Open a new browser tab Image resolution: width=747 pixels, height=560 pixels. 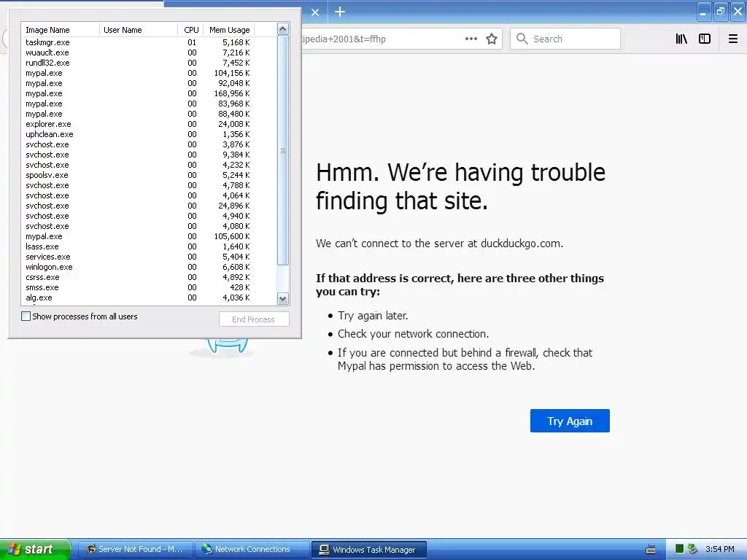340,12
